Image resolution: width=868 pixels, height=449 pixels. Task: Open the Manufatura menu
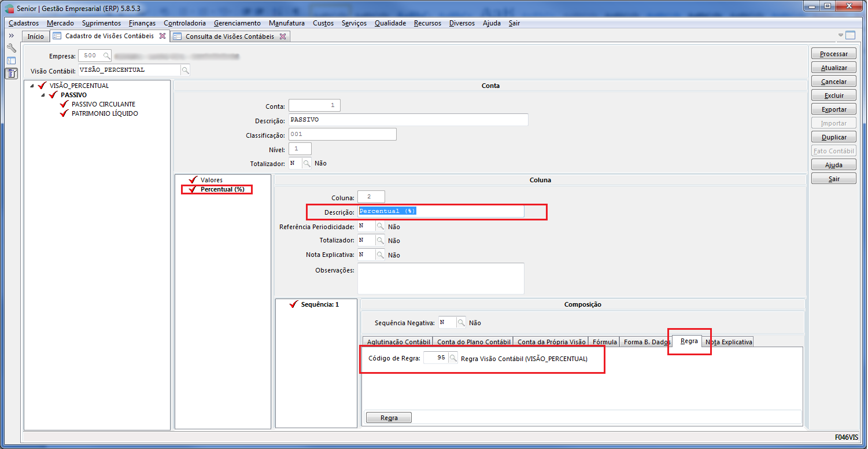pos(287,23)
